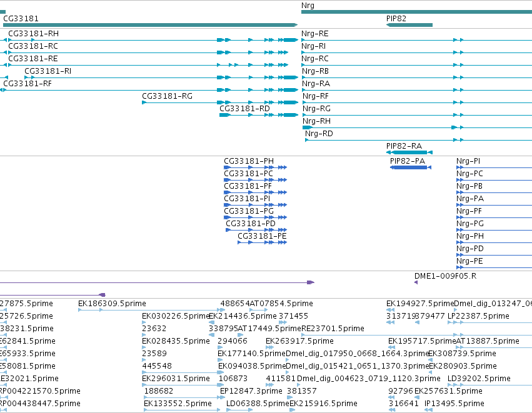This screenshot has height=413, width=532.
Task: Select the 106873 feature label
Action: point(233,379)
